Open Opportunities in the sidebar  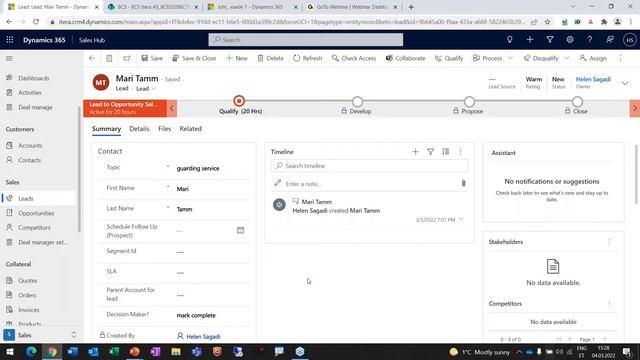point(36,213)
